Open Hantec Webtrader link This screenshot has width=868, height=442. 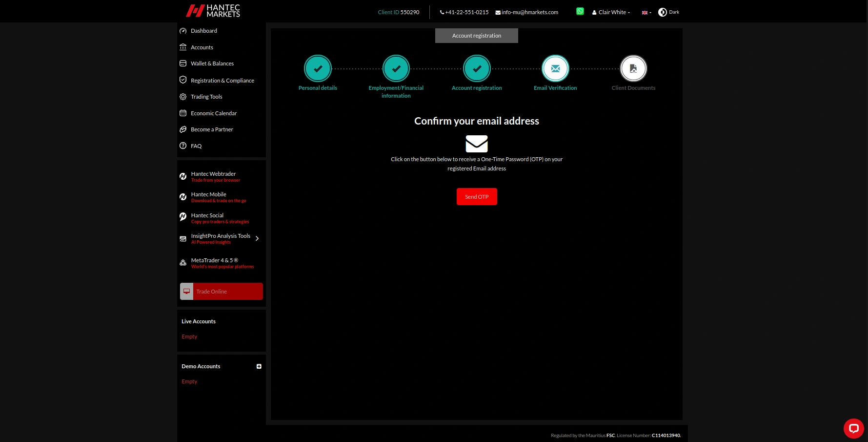tap(213, 174)
